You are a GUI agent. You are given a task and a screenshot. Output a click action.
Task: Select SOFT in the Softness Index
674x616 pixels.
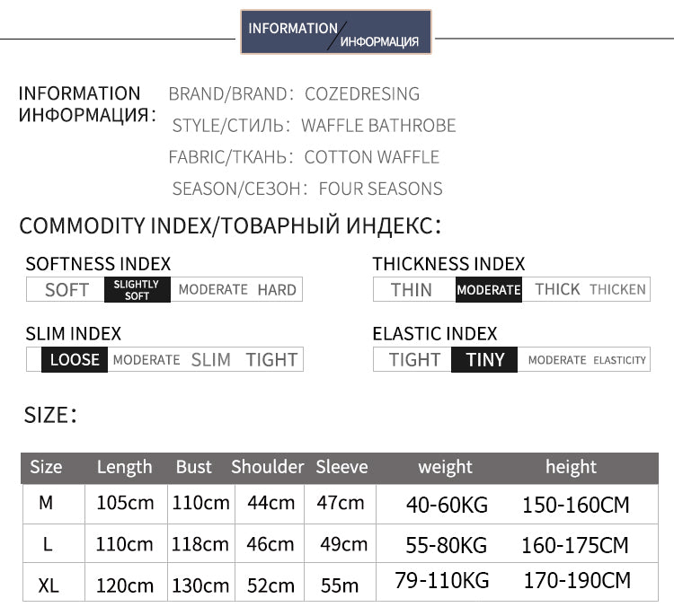[67, 289]
